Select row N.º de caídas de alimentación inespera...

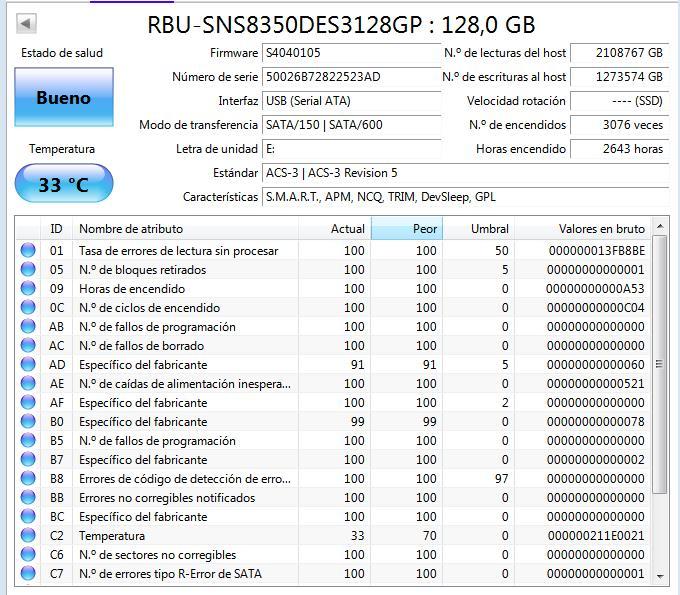tap(333, 384)
